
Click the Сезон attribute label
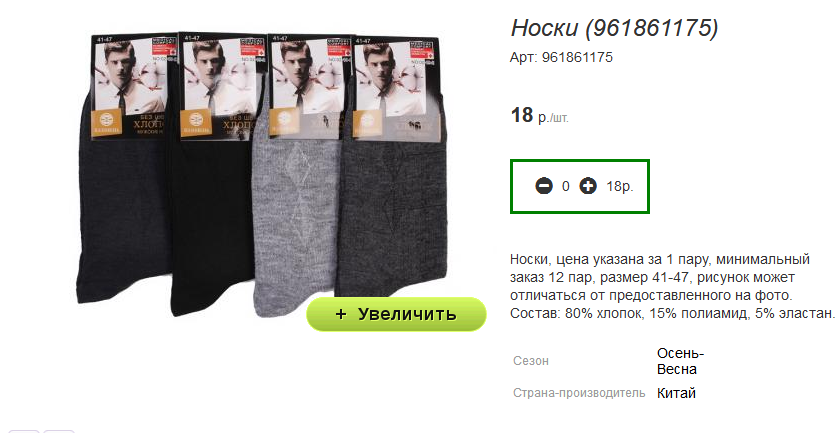(531, 361)
